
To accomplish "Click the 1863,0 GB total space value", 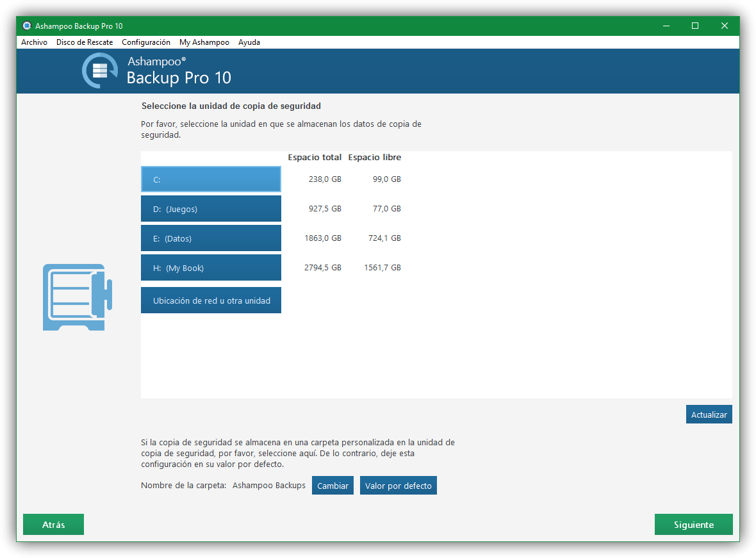I will pos(322,238).
